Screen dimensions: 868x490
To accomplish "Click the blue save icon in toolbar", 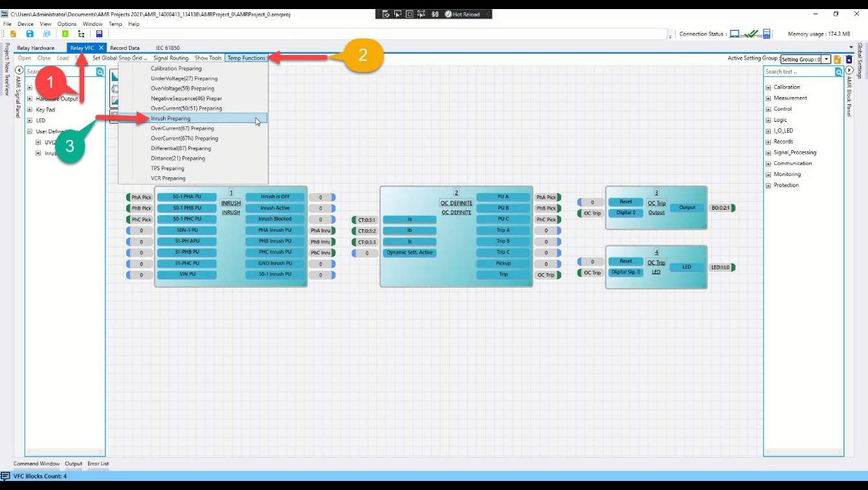I will click(x=29, y=34).
